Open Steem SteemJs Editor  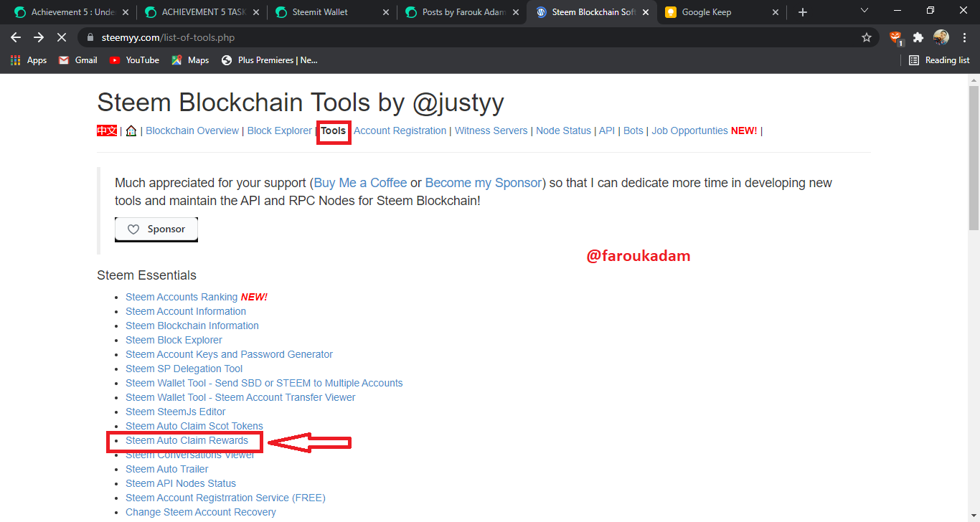tap(176, 412)
